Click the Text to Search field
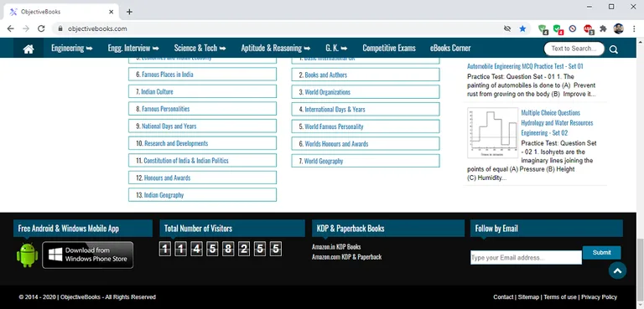644x309 pixels. tap(574, 49)
